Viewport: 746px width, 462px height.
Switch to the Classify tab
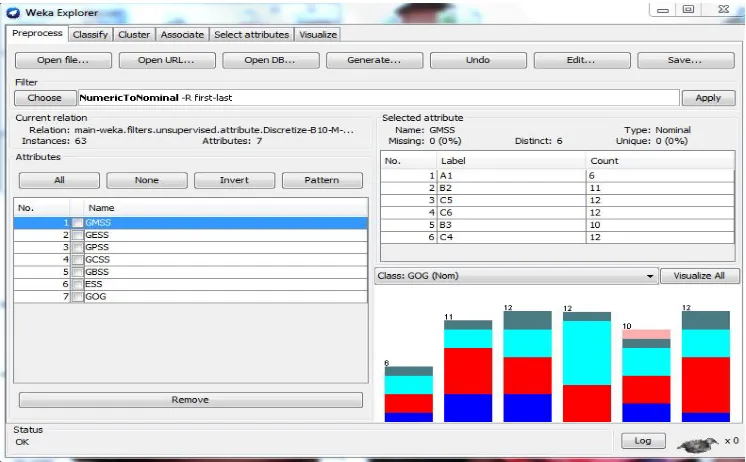pyautogui.click(x=90, y=35)
